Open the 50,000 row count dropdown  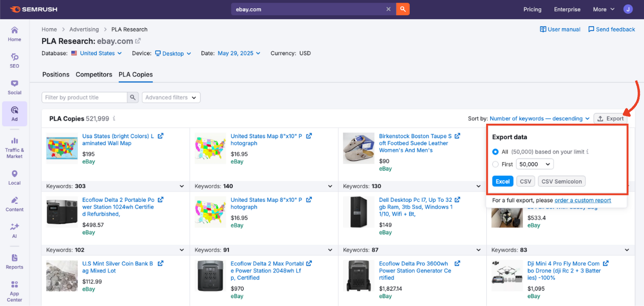(x=535, y=164)
